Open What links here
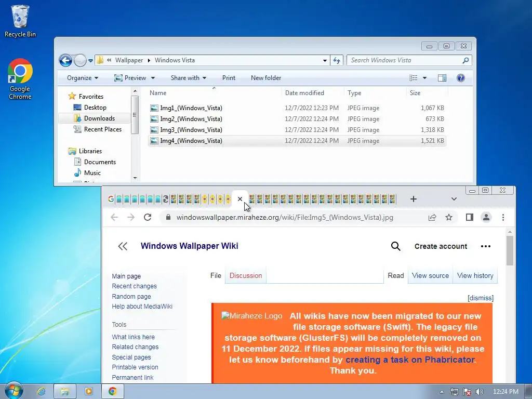This screenshot has height=399, width=532. pos(134,337)
